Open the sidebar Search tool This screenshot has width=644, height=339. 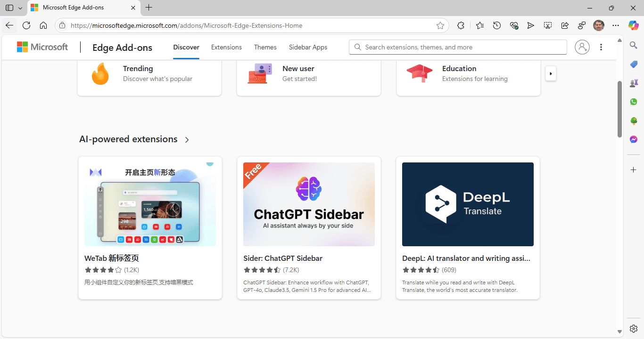pyautogui.click(x=634, y=45)
